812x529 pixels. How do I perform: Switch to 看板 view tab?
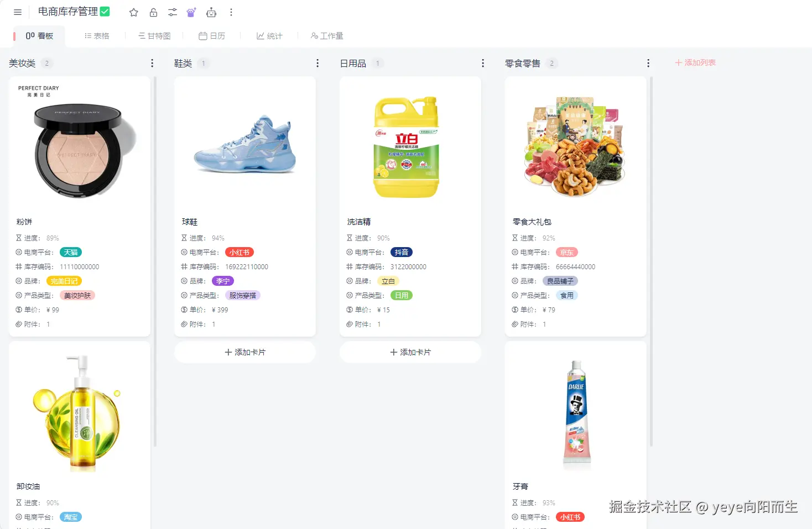[39, 36]
